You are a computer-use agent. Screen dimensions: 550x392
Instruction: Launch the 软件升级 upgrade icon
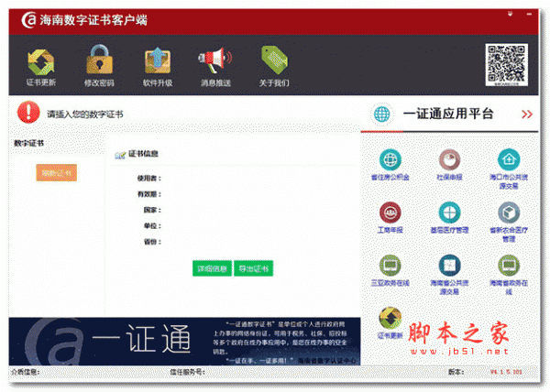158,60
